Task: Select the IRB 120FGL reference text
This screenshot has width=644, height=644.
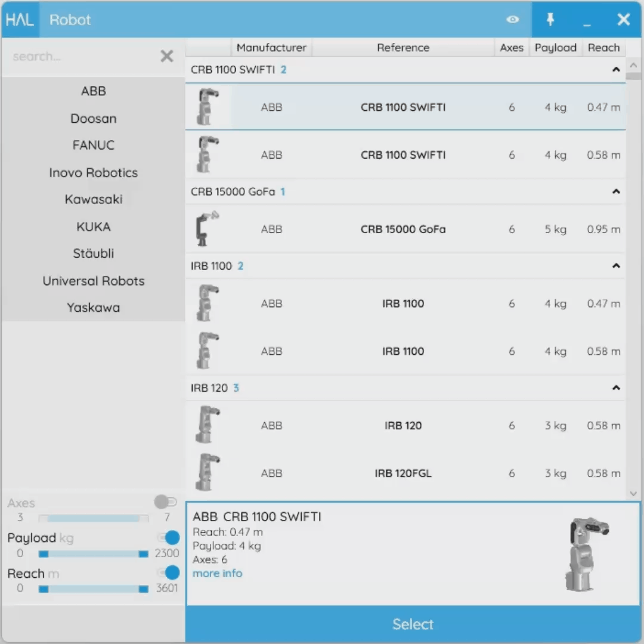Action: pos(403,473)
